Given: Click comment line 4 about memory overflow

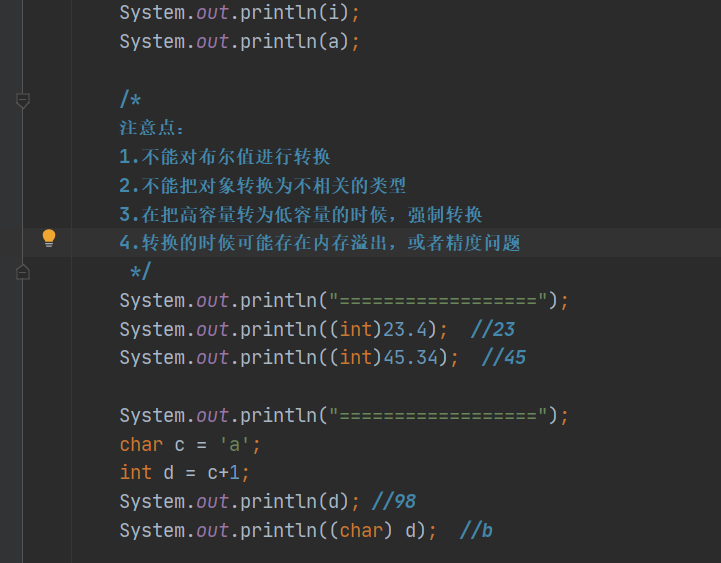Looking at the screenshot, I should point(320,243).
